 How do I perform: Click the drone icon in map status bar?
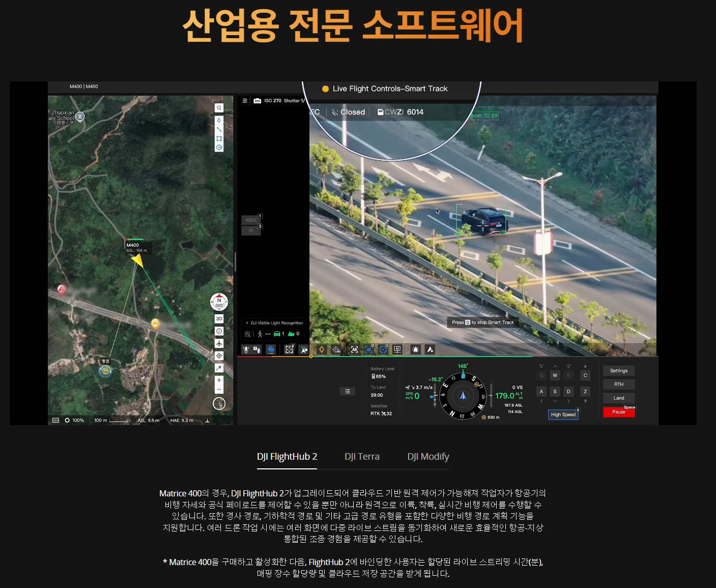pos(207,421)
